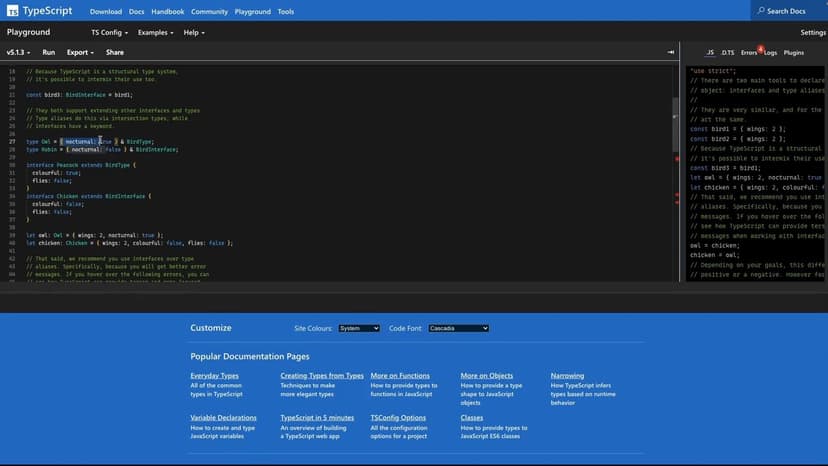
Task: Expand the Examples dropdown menu
Action: pos(155,33)
